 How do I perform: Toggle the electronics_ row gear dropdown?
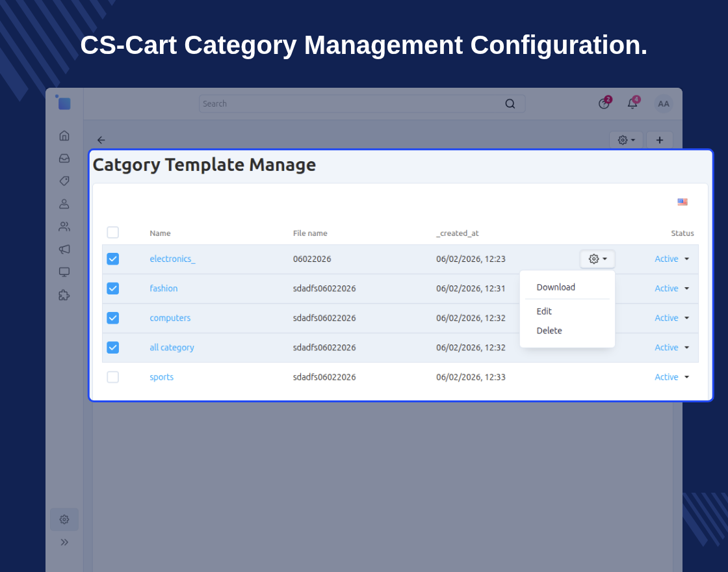597,259
